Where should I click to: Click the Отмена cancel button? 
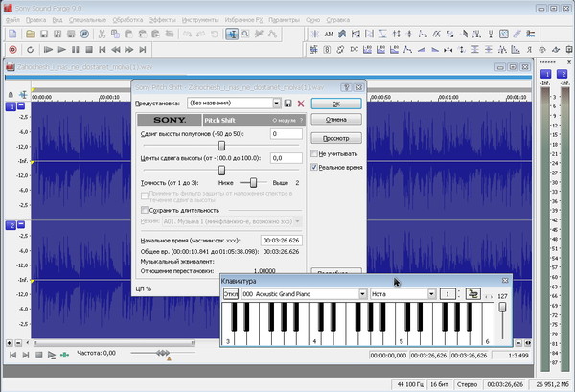click(336, 119)
